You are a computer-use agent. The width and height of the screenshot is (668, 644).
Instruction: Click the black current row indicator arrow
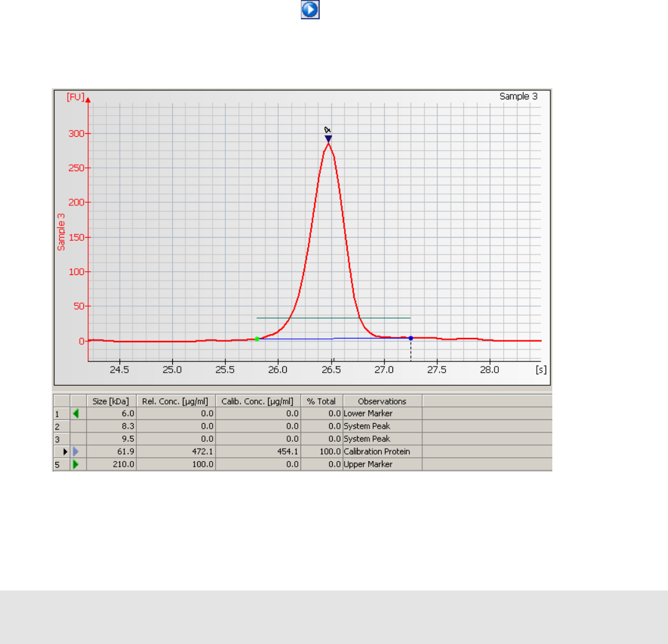tap(65, 451)
